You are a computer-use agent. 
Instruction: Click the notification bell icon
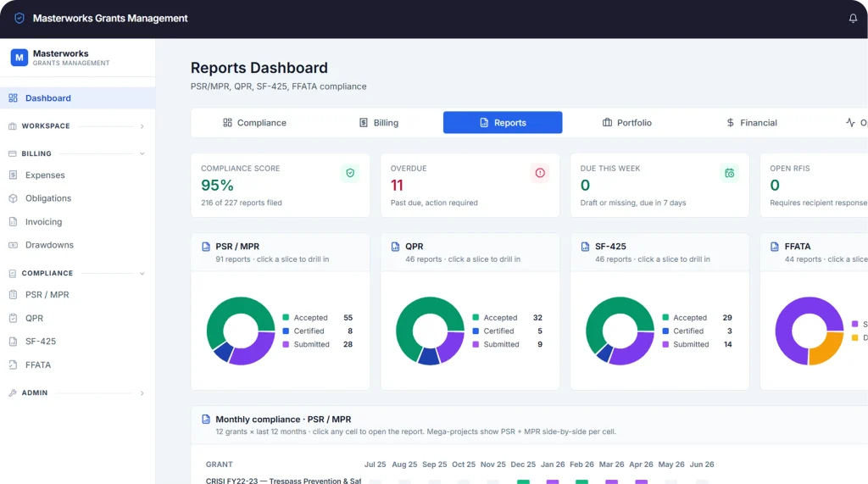coord(853,19)
